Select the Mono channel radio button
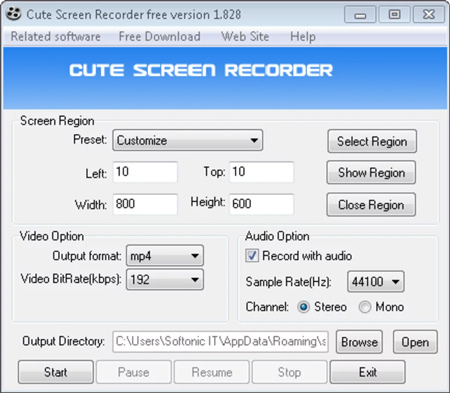Screen dimensions: 450x393 click(x=365, y=307)
